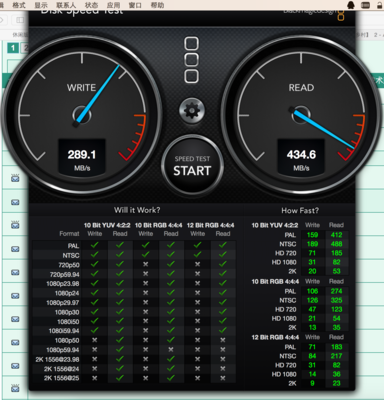Select the 2K 1556@23.98 row label

pos(57,360)
